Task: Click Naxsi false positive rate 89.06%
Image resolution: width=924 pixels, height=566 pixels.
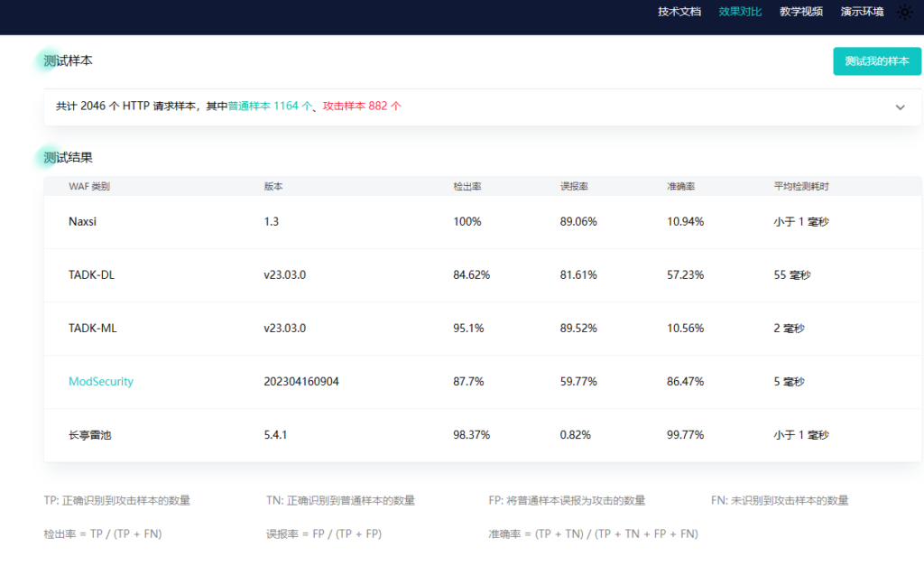Action: 578,222
